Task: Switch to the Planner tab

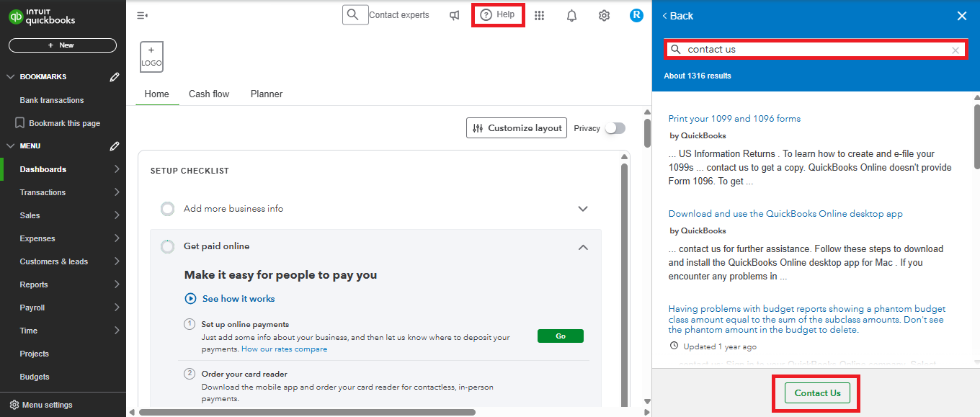Action: [267, 94]
